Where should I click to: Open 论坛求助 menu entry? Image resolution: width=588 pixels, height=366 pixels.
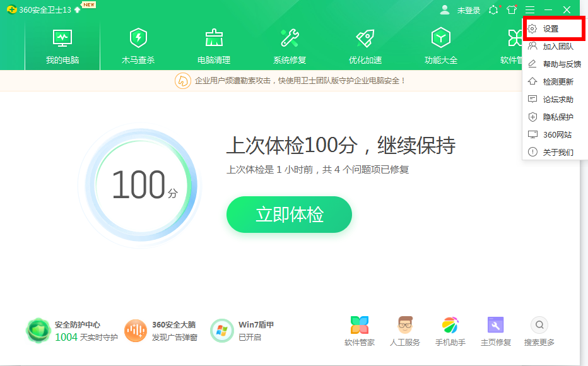[x=555, y=99]
